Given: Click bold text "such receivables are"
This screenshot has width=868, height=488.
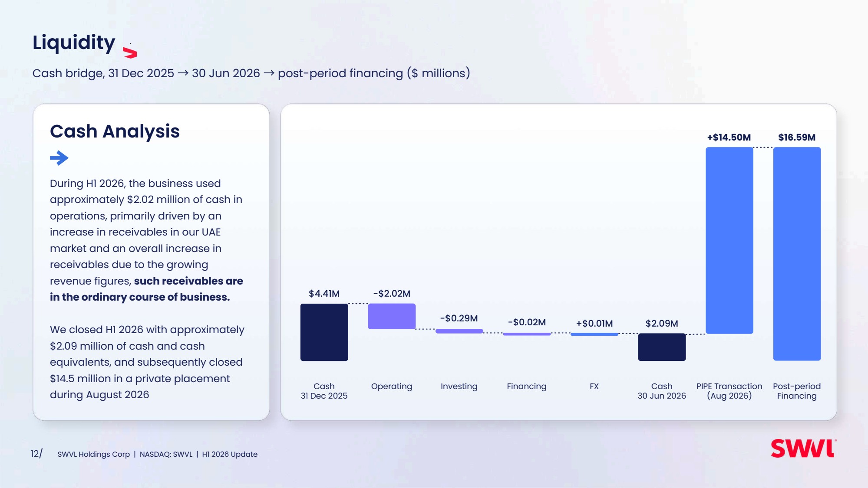Looking at the screenshot, I should [x=188, y=281].
